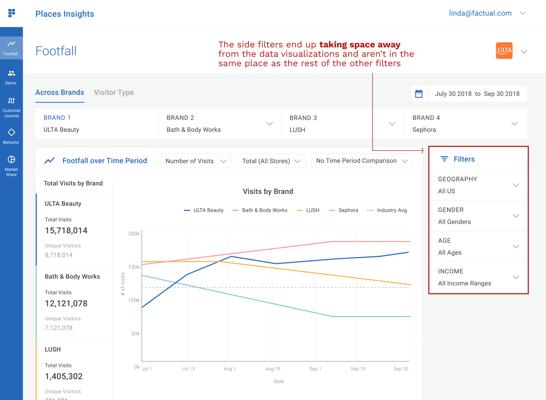546x400 pixels.
Task: Click the ULTA orange brand logo
Action: pyautogui.click(x=504, y=51)
